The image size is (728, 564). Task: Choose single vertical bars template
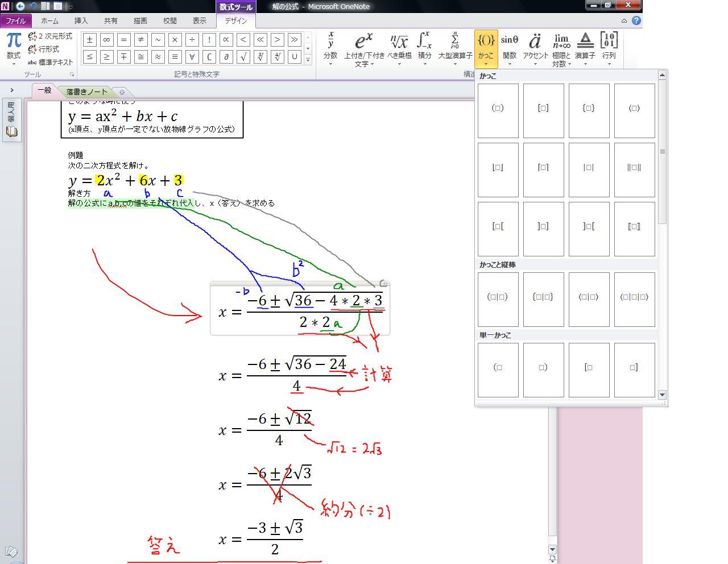coord(589,170)
